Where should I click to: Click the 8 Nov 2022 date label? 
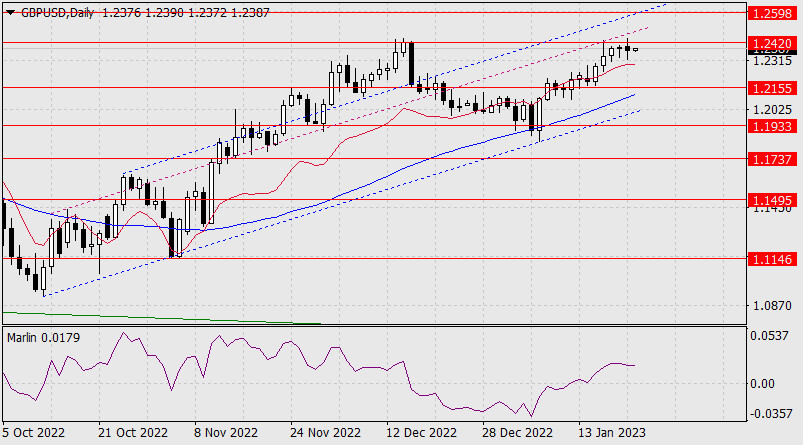pos(225,433)
